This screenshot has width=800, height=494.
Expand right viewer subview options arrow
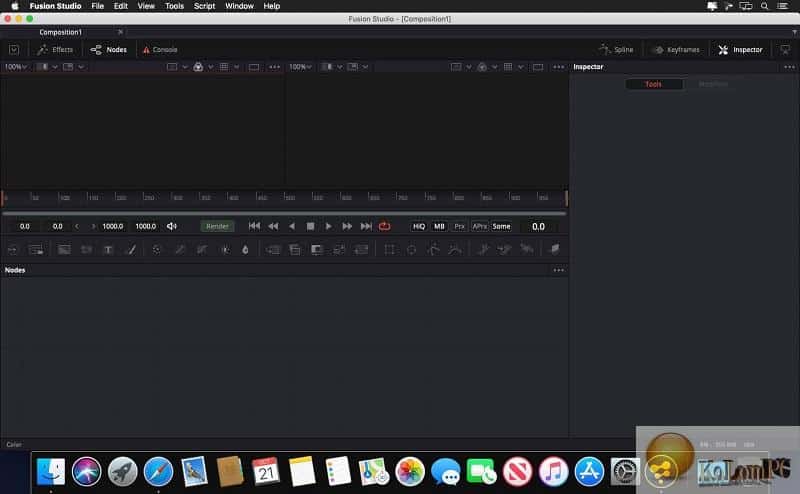[x=365, y=67]
